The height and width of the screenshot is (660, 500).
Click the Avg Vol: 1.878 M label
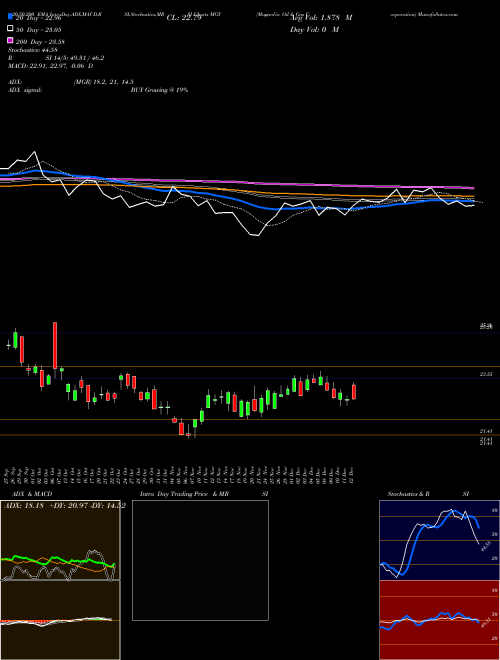(x=321, y=18)
